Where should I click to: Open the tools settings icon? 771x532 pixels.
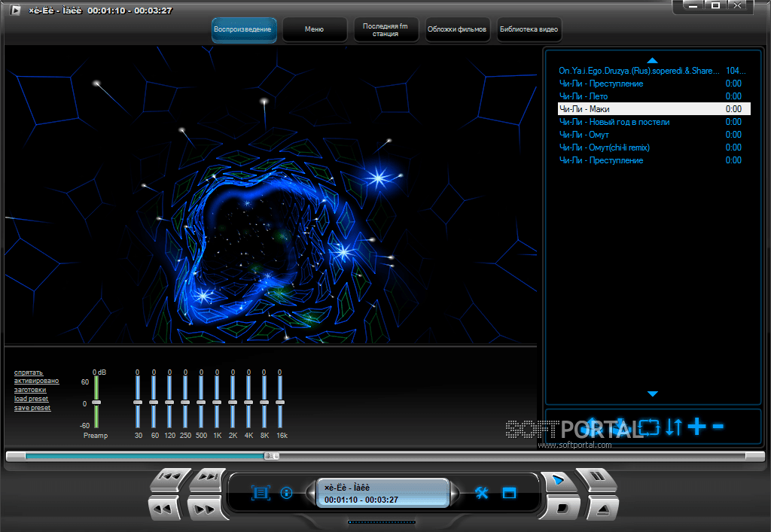tap(481, 493)
